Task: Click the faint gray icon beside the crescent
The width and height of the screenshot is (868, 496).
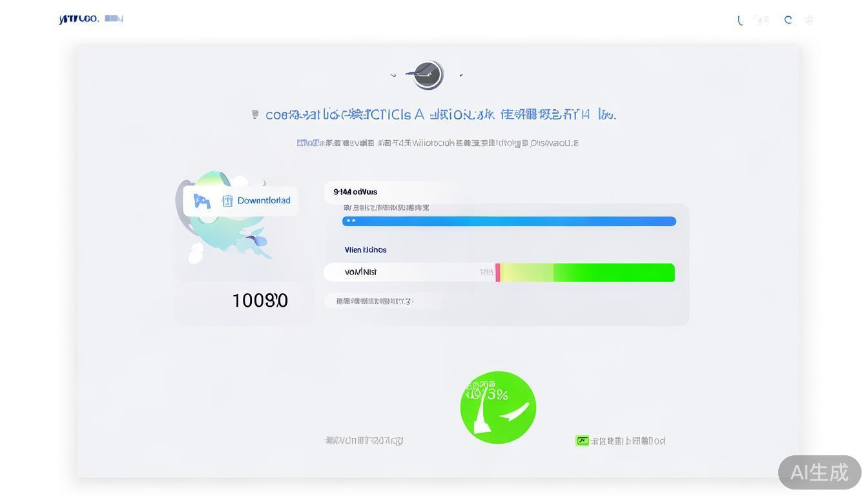Action: point(762,20)
